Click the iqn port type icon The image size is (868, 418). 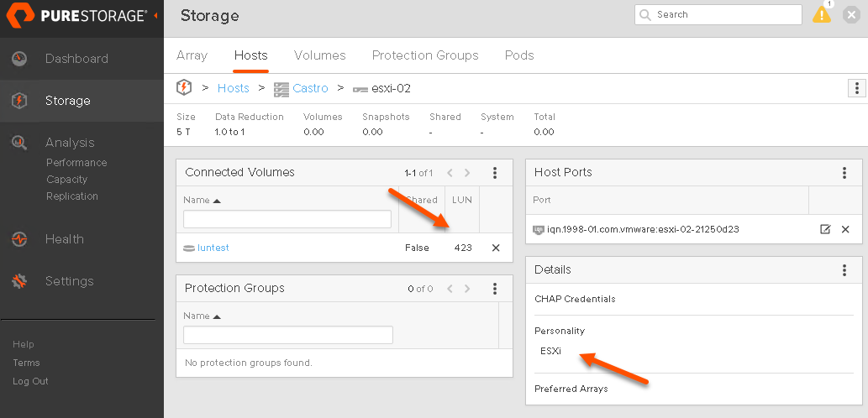538,229
